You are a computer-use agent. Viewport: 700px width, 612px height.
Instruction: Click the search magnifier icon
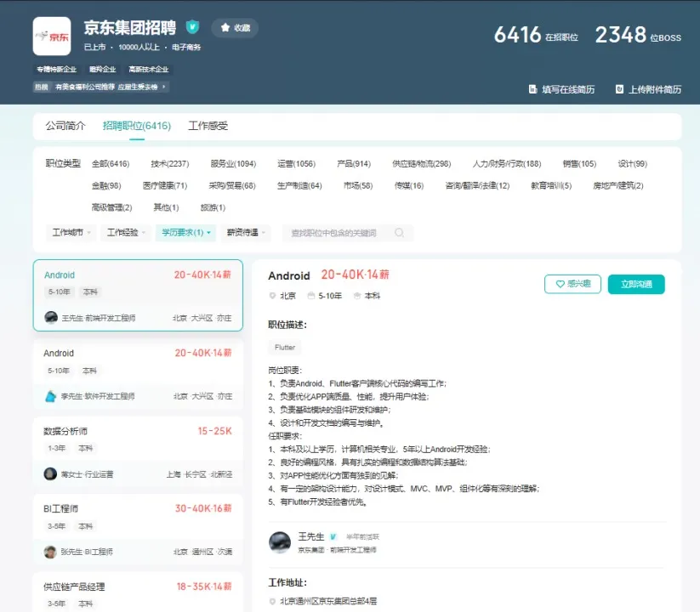point(400,233)
